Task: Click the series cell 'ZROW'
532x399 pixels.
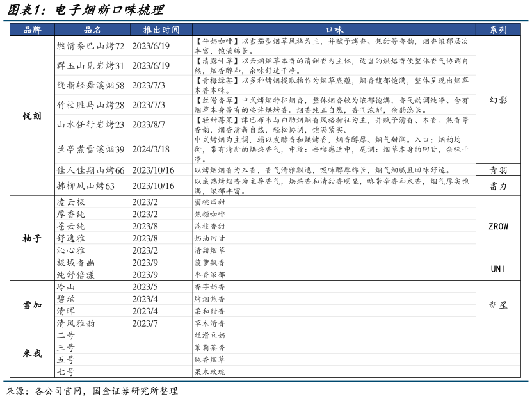Action: (498, 226)
